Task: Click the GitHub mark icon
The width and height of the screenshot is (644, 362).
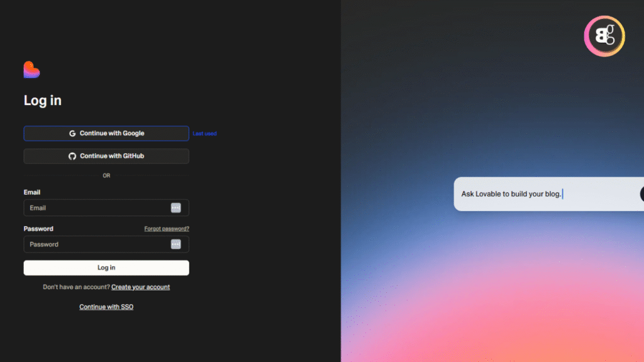Action: point(72,156)
